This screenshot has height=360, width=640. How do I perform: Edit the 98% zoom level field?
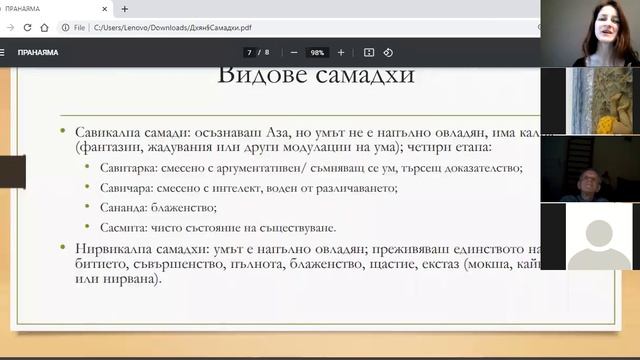pos(317,52)
